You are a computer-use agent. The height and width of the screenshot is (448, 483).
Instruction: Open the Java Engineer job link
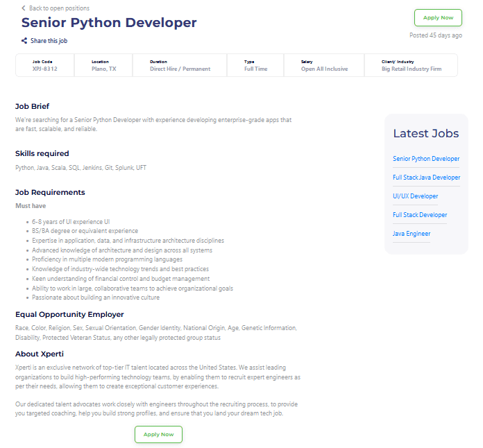[412, 234]
